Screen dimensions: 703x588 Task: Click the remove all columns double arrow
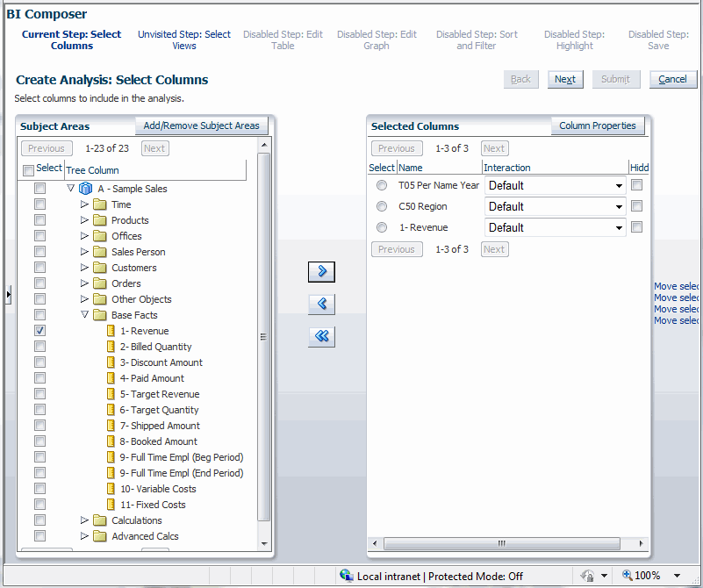pos(321,336)
